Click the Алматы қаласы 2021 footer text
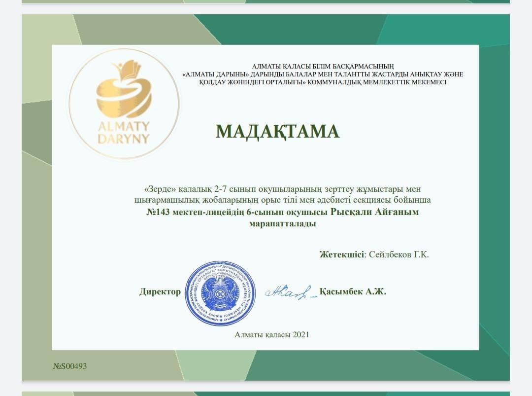The width and height of the screenshot is (532, 396). point(272,335)
